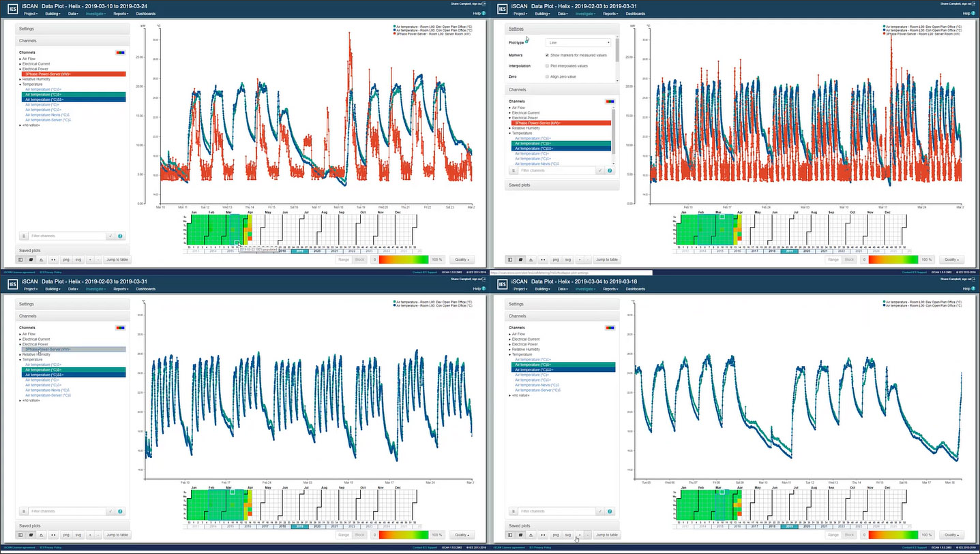
Task: Click Jump to table in top-left window
Action: tap(117, 260)
